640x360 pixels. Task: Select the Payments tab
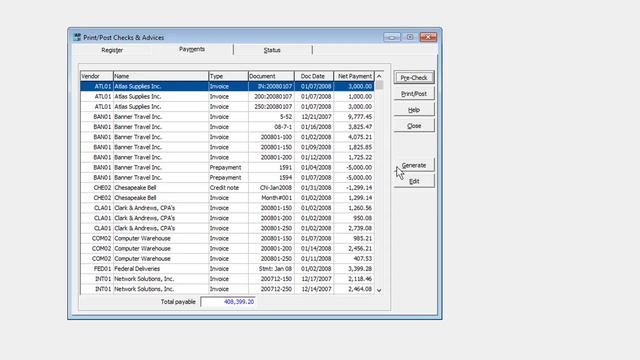click(x=192, y=49)
